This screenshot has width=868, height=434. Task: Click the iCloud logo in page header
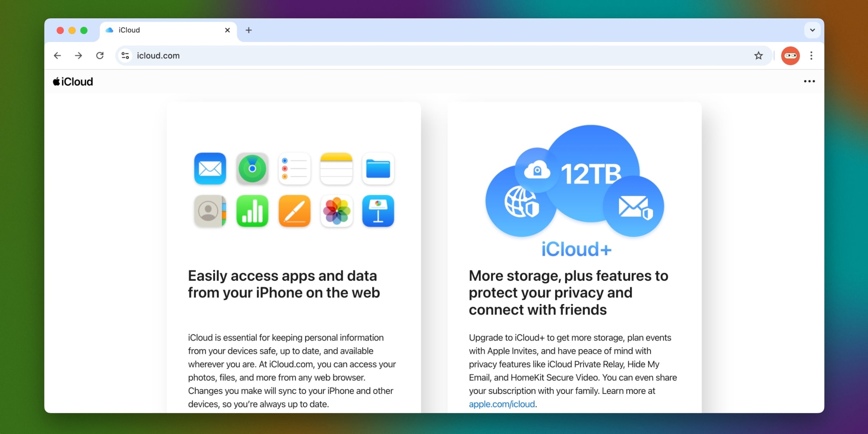click(73, 82)
